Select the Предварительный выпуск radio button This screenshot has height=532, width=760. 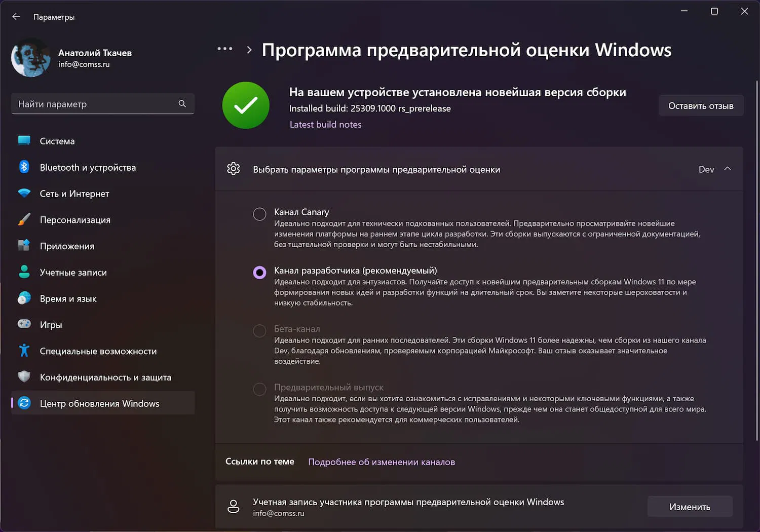point(259,389)
